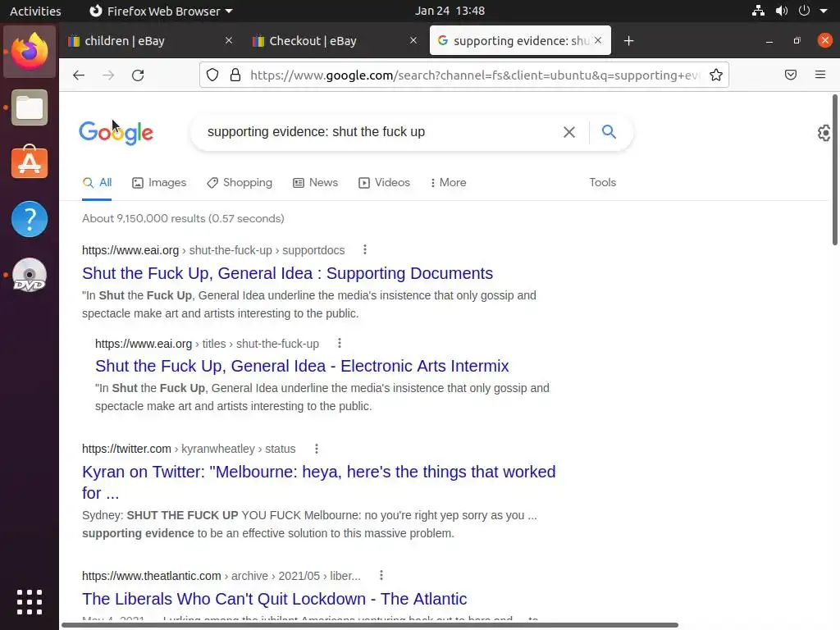Close the 'Checkout | eBay' tab

(413, 40)
